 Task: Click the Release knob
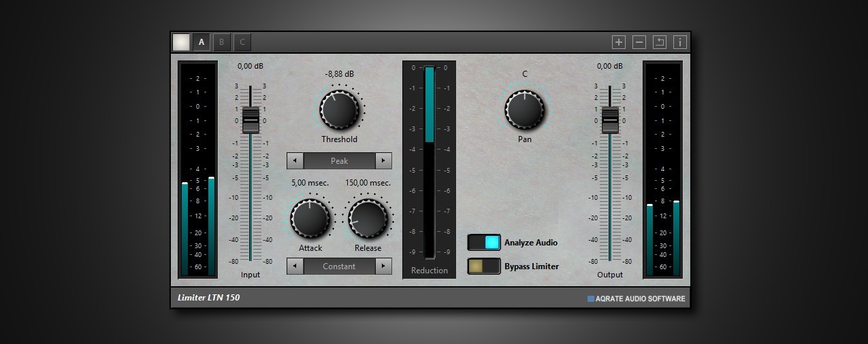click(x=368, y=218)
